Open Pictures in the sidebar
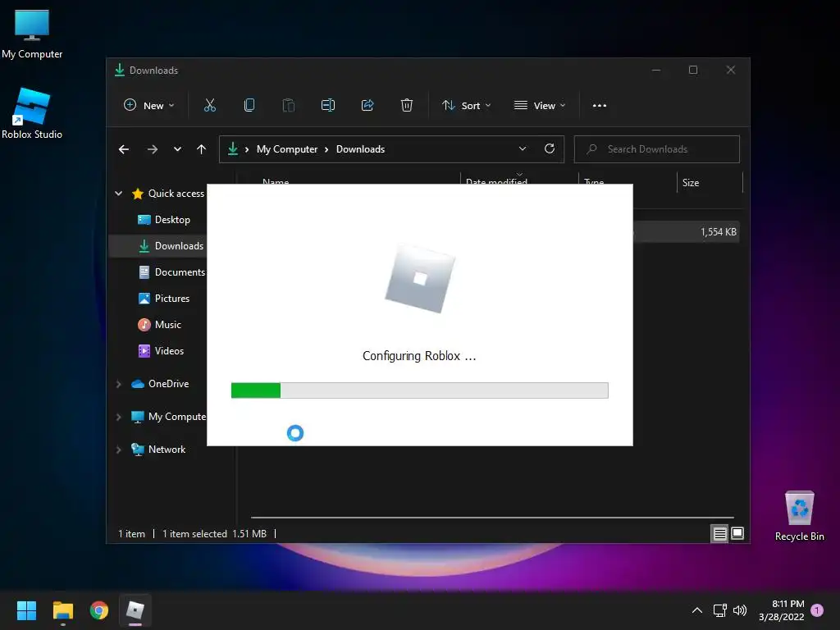Image resolution: width=840 pixels, height=630 pixels. click(164, 299)
